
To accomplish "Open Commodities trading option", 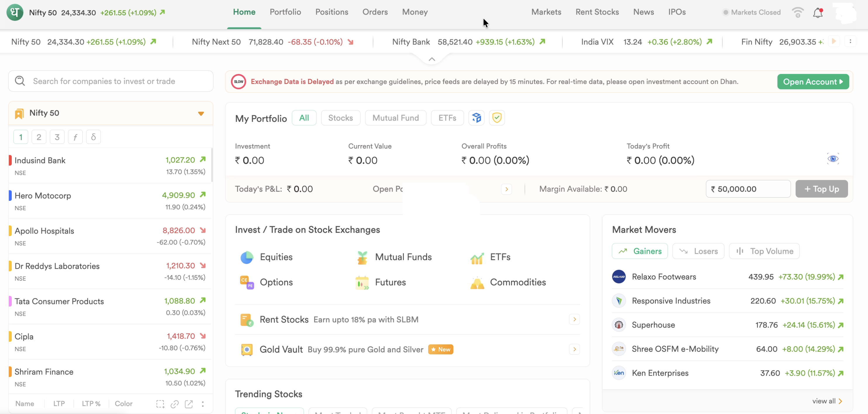I will [508, 282].
